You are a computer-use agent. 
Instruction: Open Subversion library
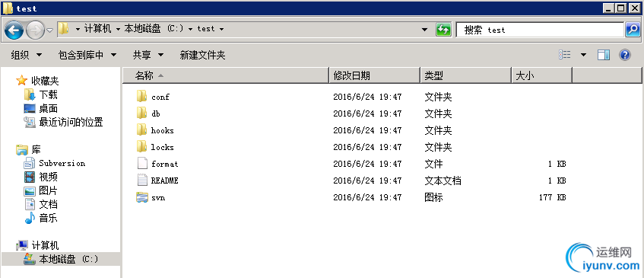pyautogui.click(x=62, y=163)
